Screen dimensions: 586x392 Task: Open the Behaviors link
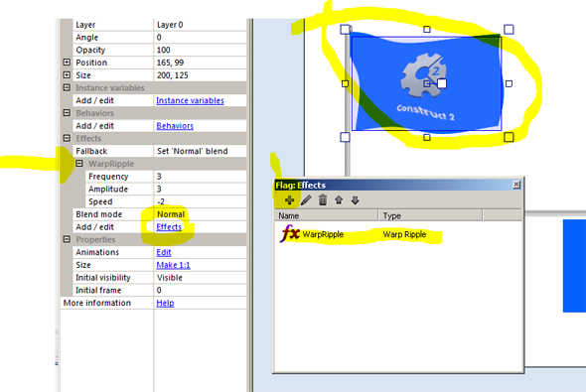(x=175, y=126)
